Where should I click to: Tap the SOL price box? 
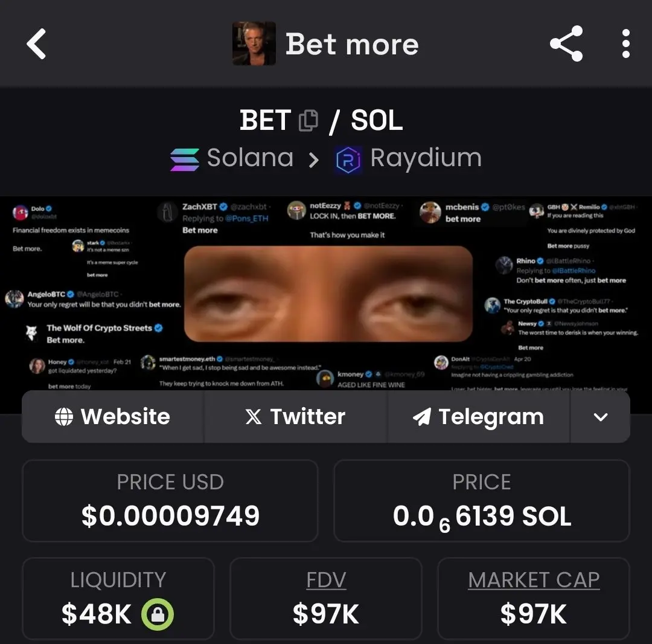pyautogui.click(x=482, y=500)
